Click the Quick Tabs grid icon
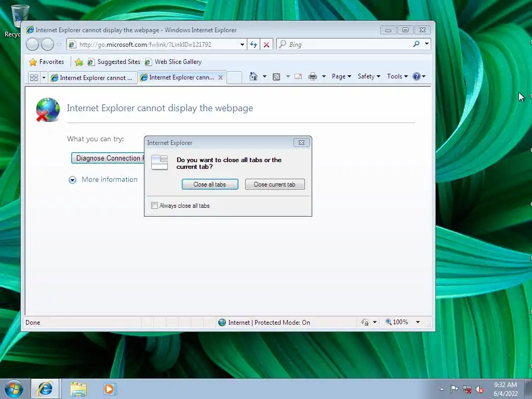This screenshot has height=399, width=532. [34, 78]
